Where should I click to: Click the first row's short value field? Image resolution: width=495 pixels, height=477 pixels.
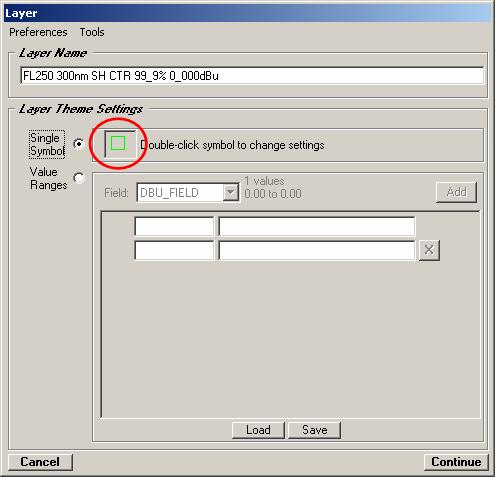point(174,226)
